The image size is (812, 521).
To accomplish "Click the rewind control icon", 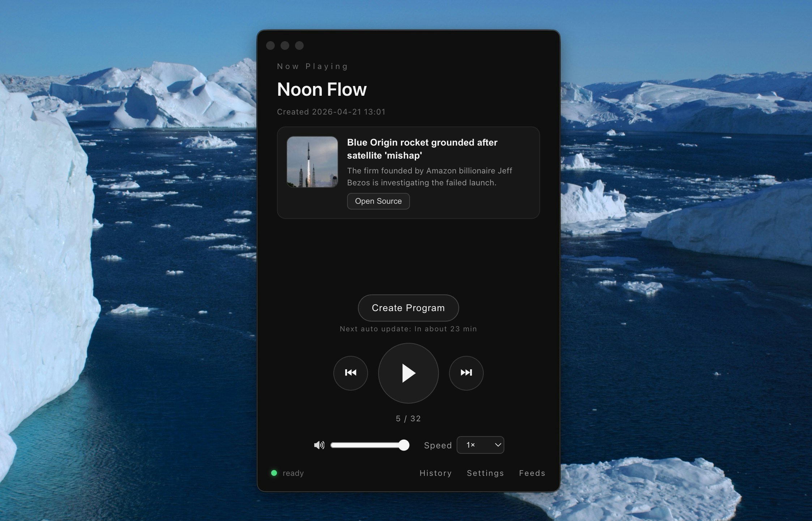I will (x=350, y=373).
